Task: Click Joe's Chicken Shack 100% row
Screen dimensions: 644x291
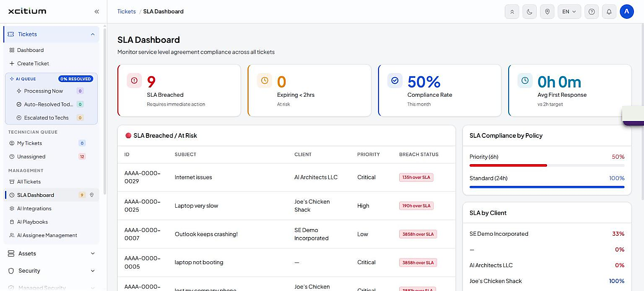Action: click(547, 281)
